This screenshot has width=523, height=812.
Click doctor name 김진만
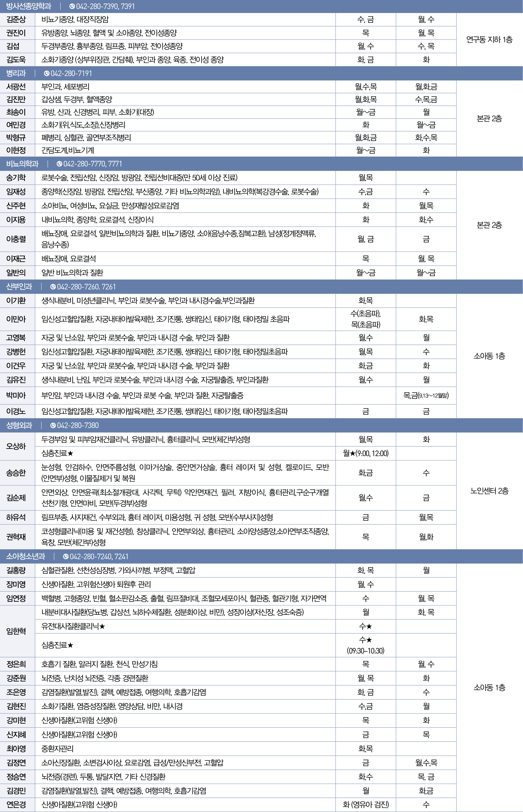pyautogui.click(x=16, y=99)
